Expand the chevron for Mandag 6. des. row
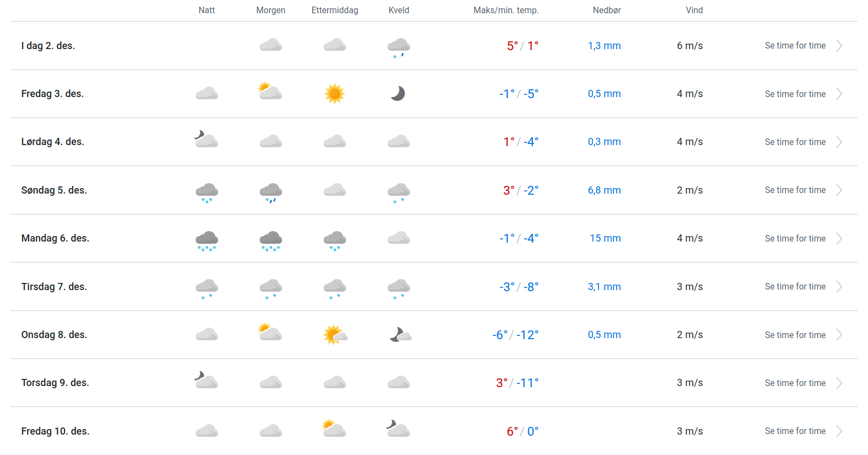 (x=839, y=238)
